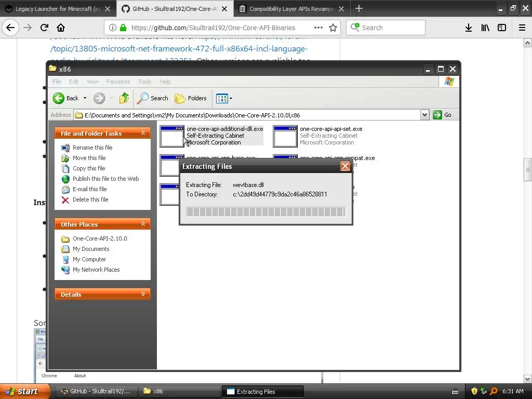The height and width of the screenshot is (399, 532).
Task: Close the Extracting Files dialog
Action: (345, 166)
